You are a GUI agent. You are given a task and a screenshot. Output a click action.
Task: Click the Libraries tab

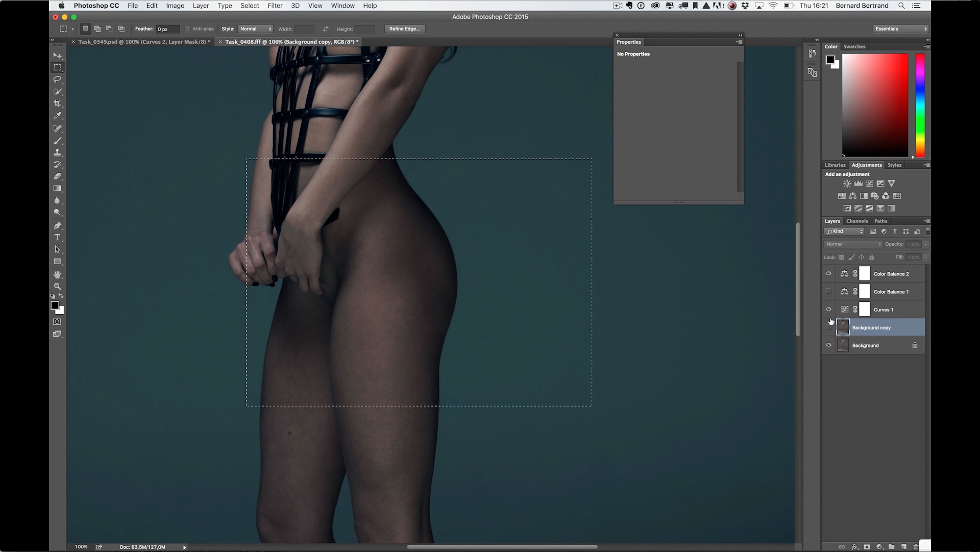[x=835, y=165]
